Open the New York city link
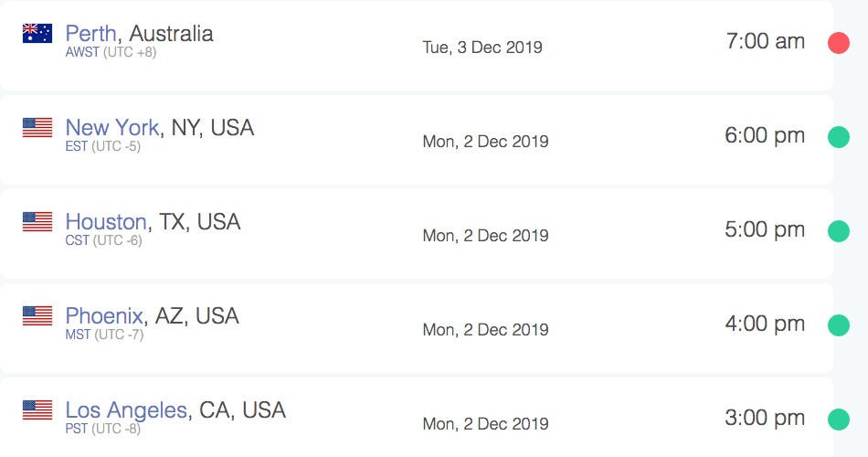 112,127
